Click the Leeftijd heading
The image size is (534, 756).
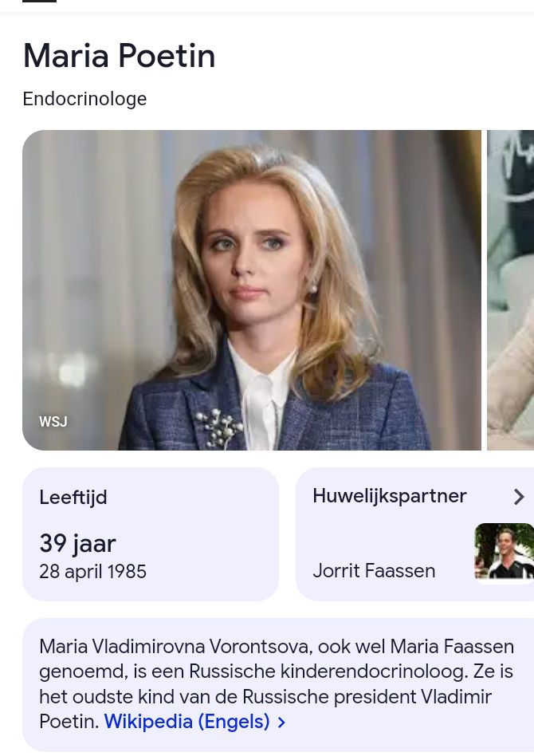click(x=73, y=497)
